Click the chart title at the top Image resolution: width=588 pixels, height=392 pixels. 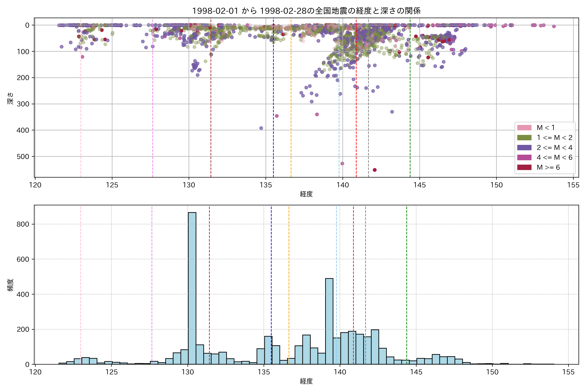pos(306,11)
